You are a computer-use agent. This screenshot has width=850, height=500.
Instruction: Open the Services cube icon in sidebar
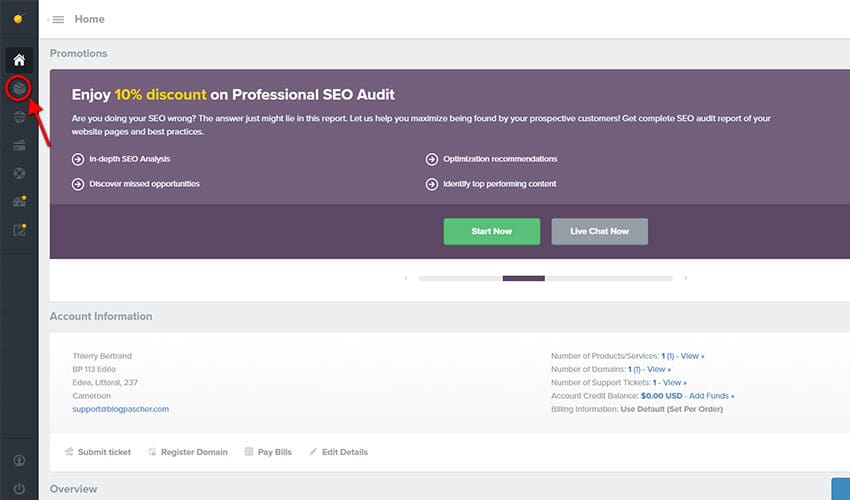(19, 88)
